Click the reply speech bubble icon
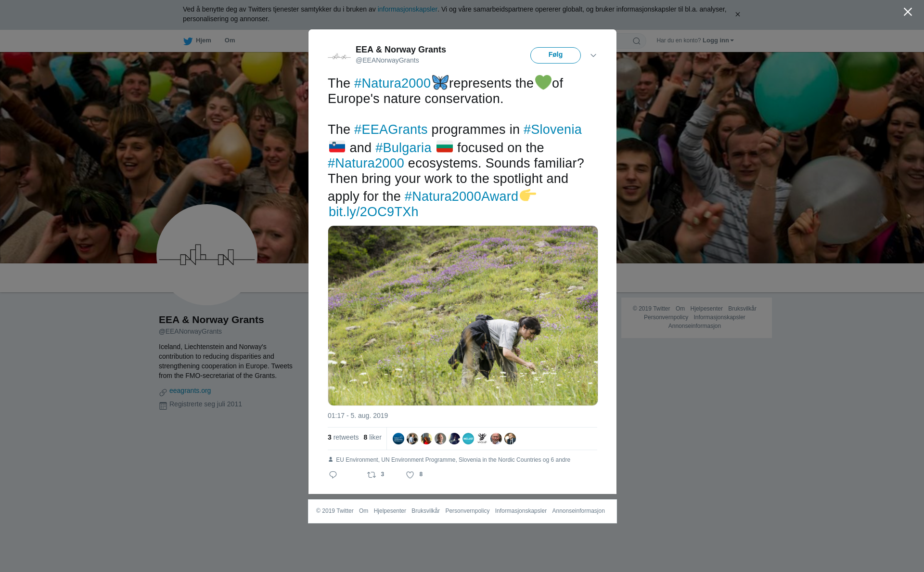 point(333,475)
